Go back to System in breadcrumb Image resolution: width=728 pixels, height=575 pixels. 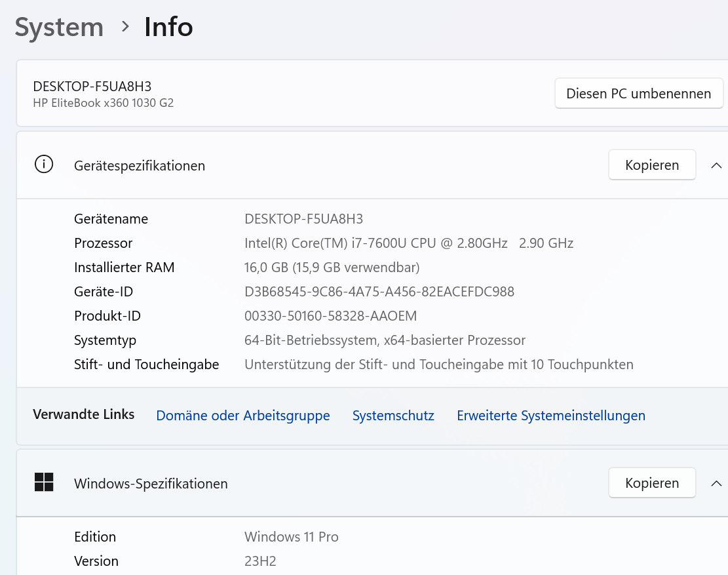point(59,28)
